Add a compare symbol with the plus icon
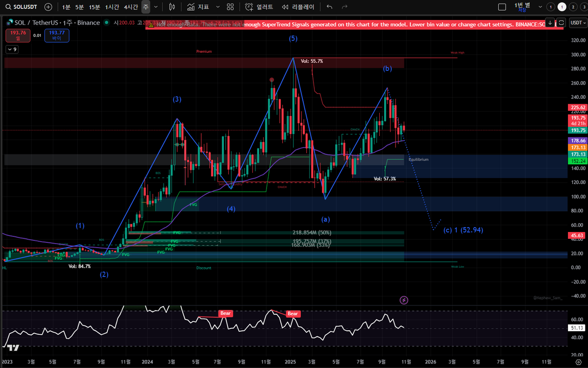588x368 pixels. (48, 7)
